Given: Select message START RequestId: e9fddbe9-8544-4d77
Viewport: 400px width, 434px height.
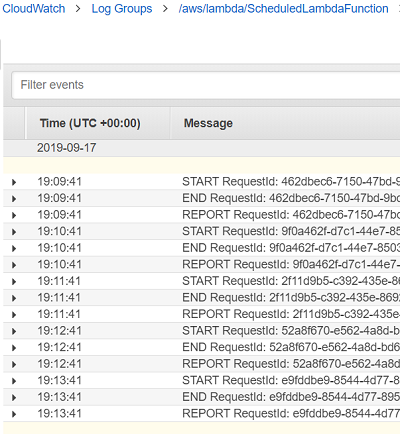Looking at the screenshot, I should point(291,381).
